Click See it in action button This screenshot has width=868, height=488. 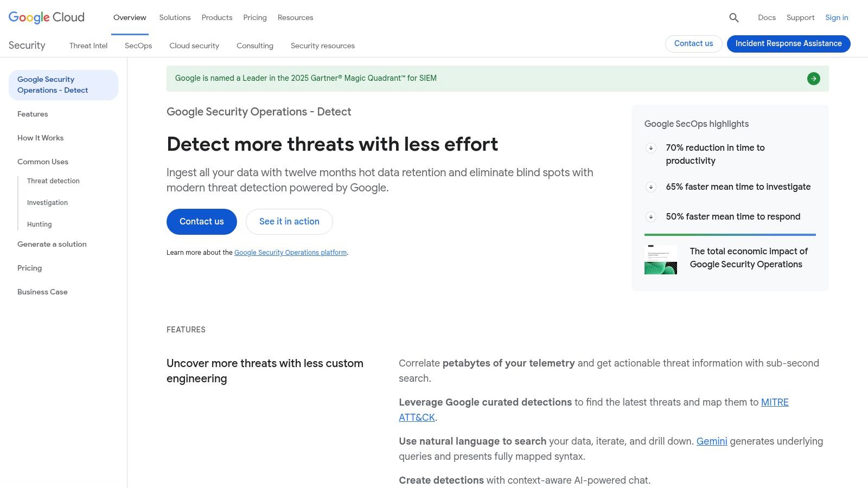289,222
